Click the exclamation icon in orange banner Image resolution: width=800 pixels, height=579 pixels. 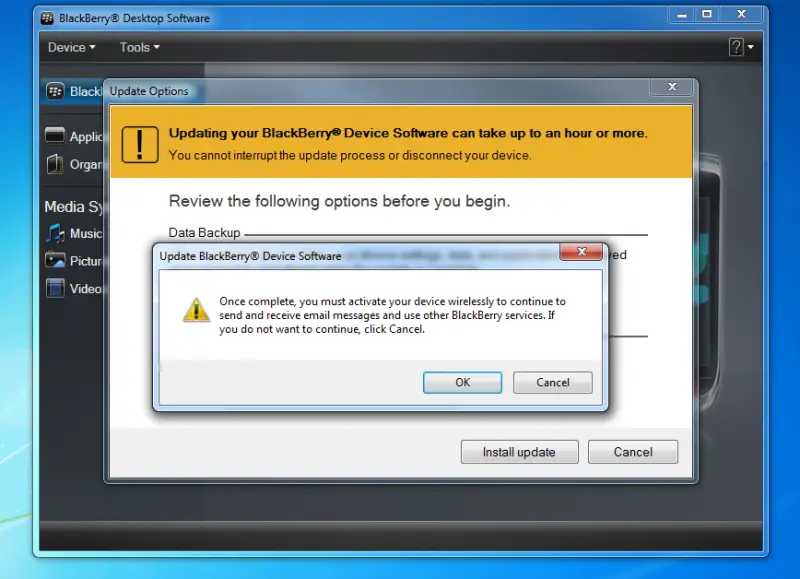140,144
